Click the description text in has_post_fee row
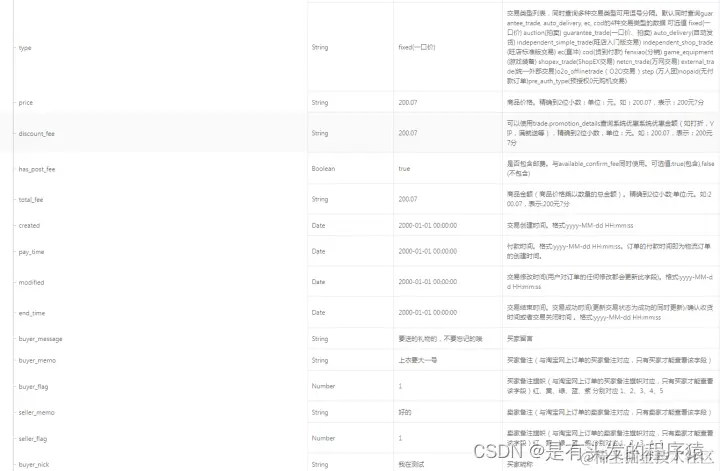 (x=610, y=168)
